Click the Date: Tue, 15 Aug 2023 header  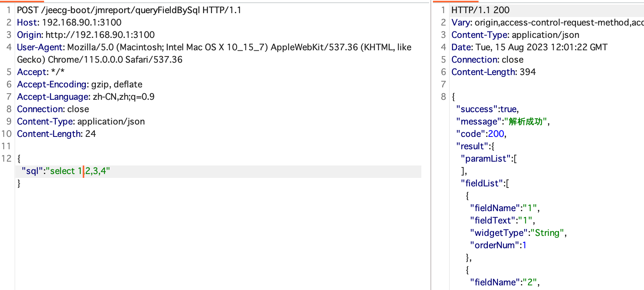pos(530,47)
